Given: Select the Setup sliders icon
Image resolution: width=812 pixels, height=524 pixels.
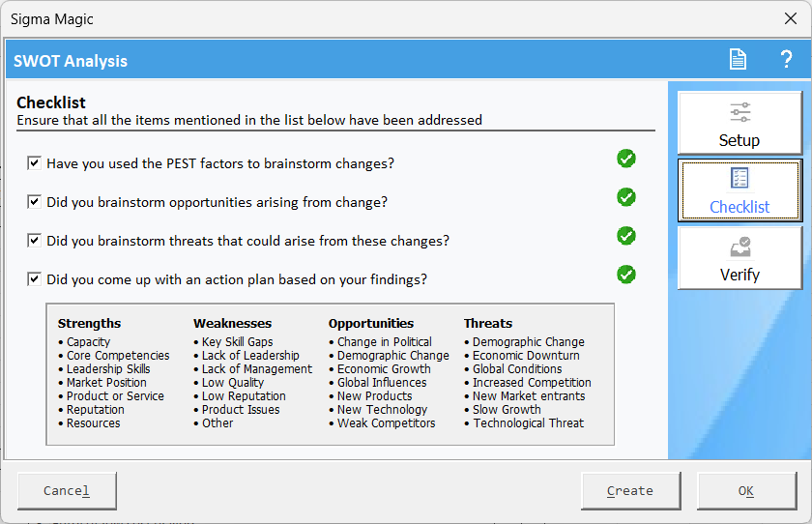Looking at the screenshot, I should 740,112.
